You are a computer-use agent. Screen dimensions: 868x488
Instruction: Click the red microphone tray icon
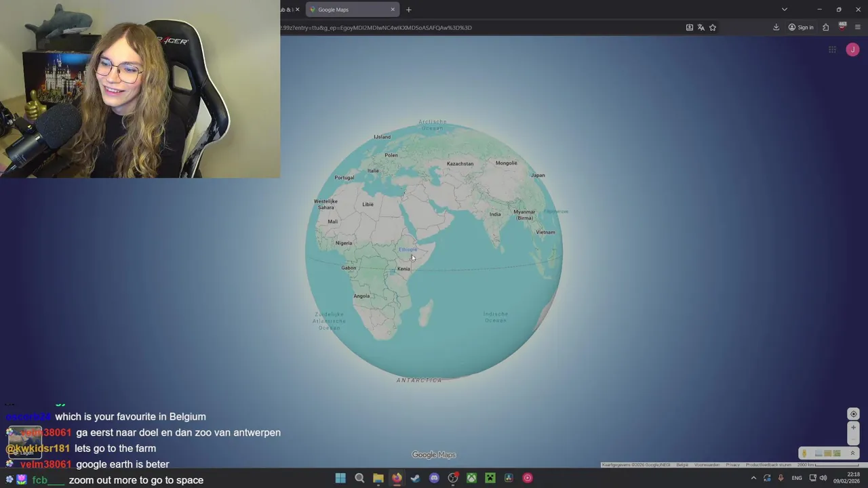(781, 478)
